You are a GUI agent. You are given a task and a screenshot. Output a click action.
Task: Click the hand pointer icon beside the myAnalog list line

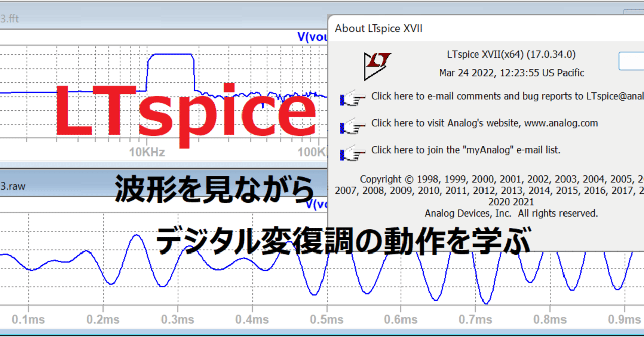click(x=353, y=153)
